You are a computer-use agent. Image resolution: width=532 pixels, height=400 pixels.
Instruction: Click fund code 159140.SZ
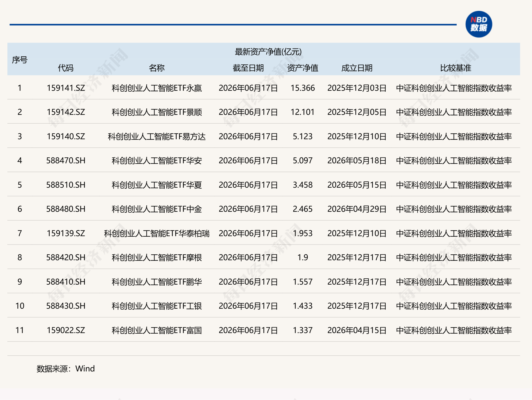point(66,136)
